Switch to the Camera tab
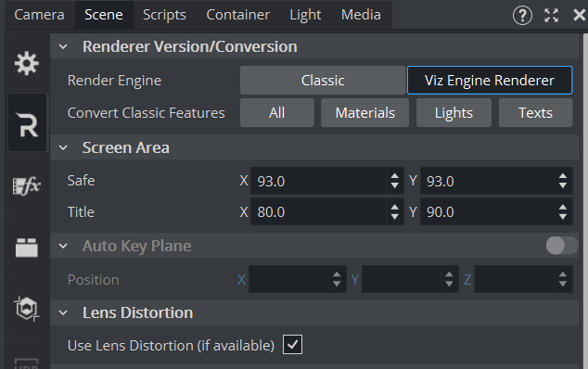Viewport: 588px width, 369px height. pyautogui.click(x=39, y=15)
